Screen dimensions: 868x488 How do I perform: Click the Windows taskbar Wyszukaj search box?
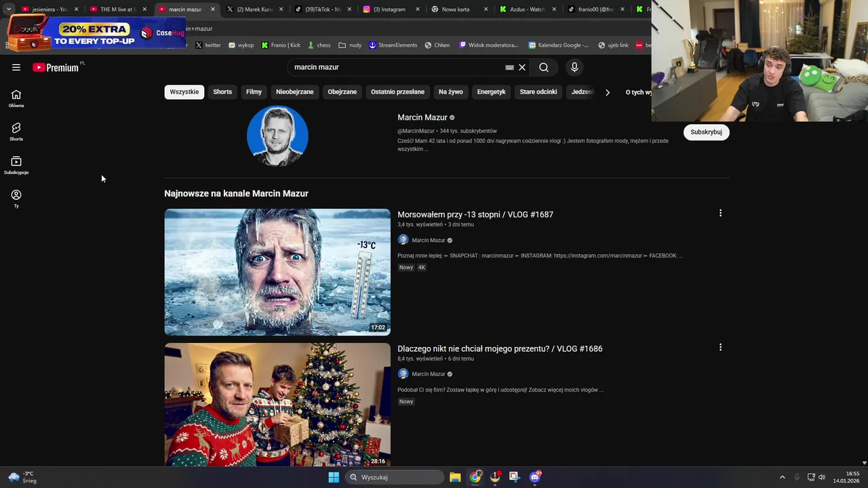click(395, 477)
